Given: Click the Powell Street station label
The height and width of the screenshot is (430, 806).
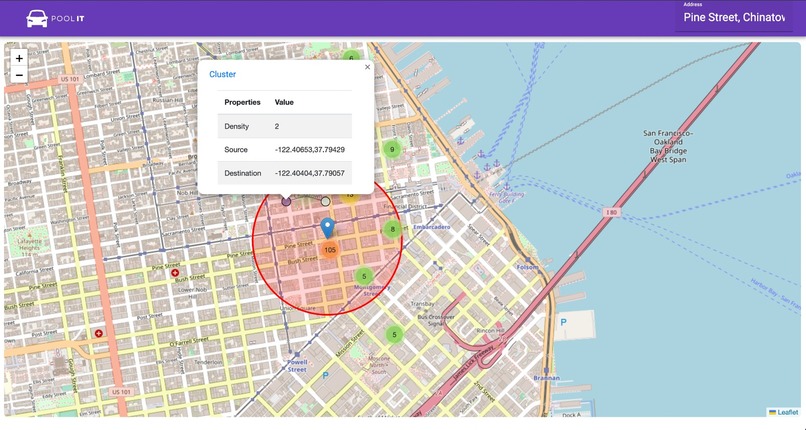Looking at the screenshot, I should coord(297,366).
